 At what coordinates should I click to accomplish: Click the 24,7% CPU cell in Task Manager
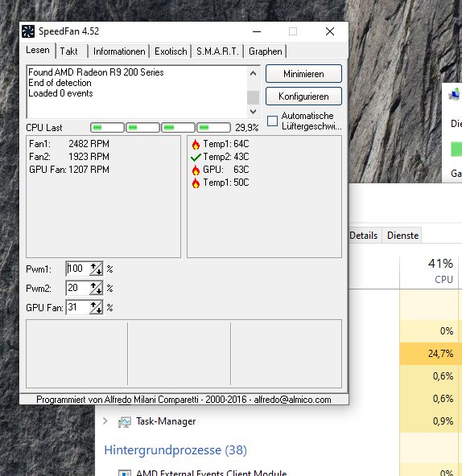[x=429, y=354]
